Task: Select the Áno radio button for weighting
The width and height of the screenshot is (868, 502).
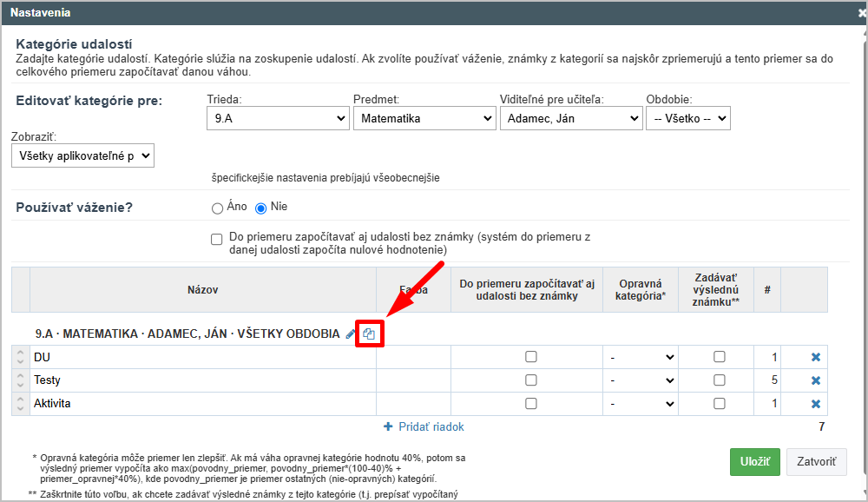Action: [x=217, y=208]
